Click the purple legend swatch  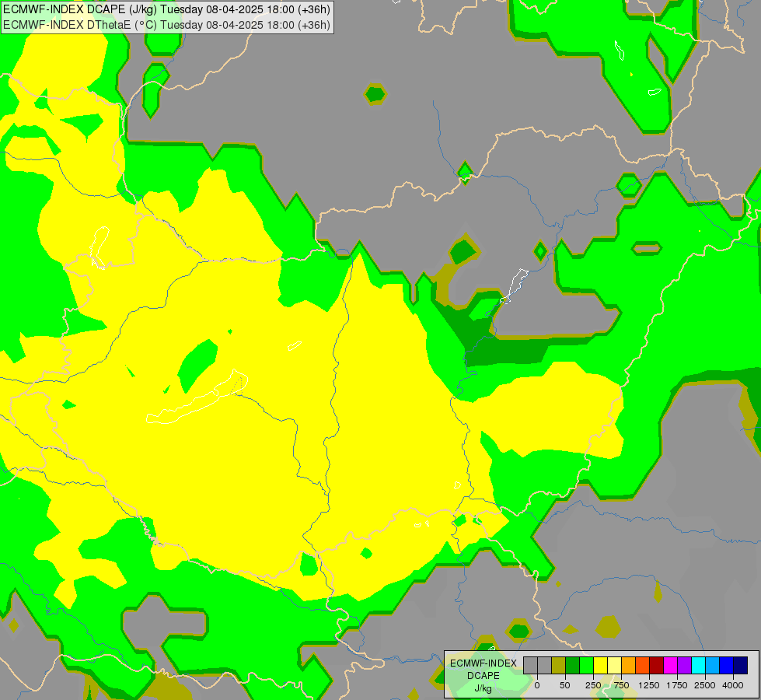coord(684,665)
